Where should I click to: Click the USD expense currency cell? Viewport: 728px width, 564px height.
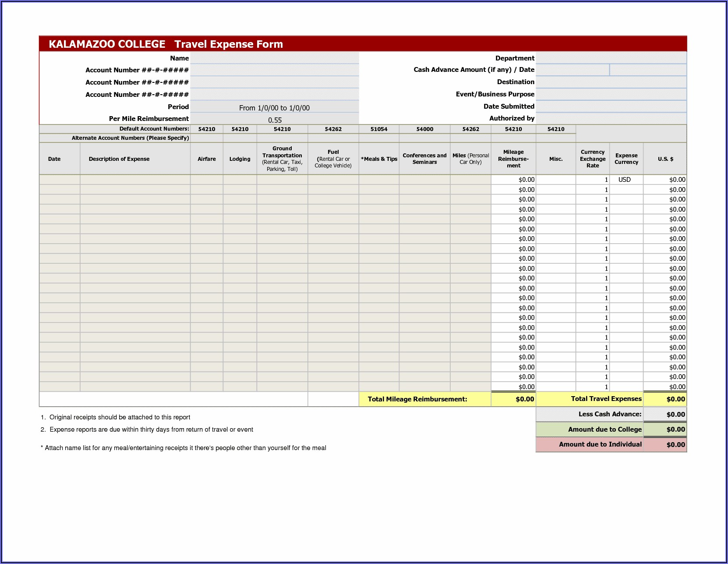tap(626, 180)
